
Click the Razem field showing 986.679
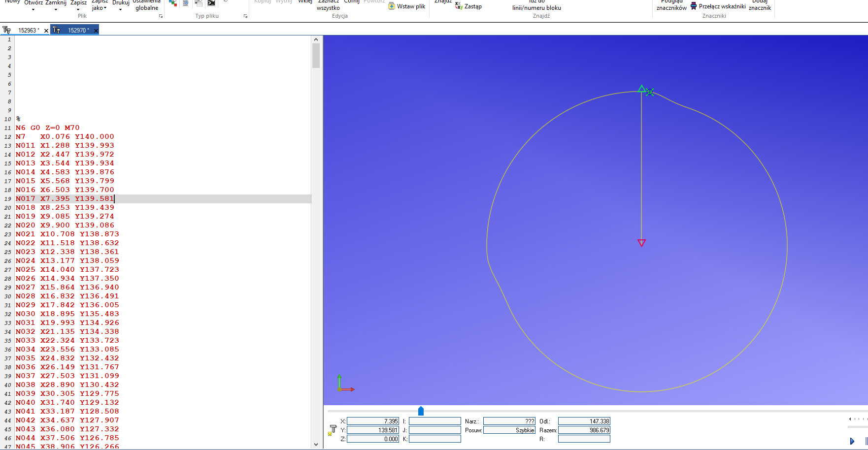pos(584,430)
